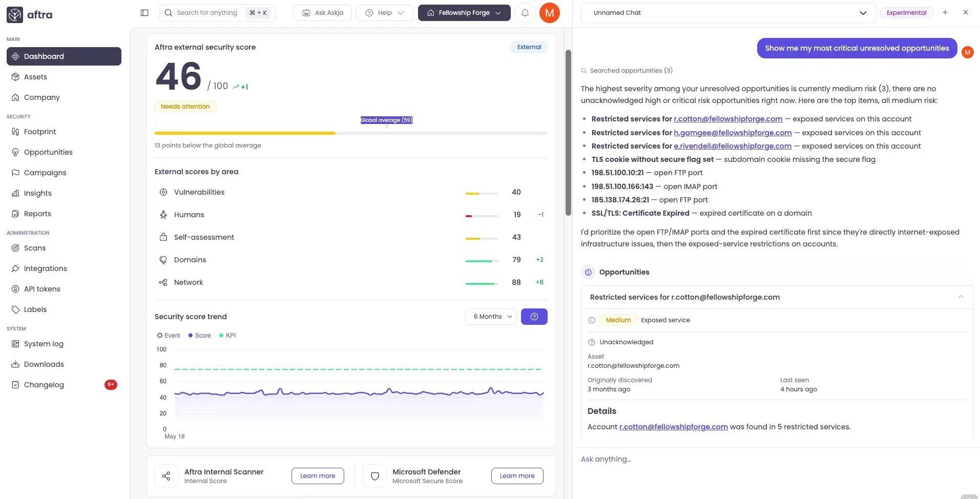Image resolution: width=980 pixels, height=499 pixels.
Task: Click the Searched opportunities search icon
Action: 584,71
